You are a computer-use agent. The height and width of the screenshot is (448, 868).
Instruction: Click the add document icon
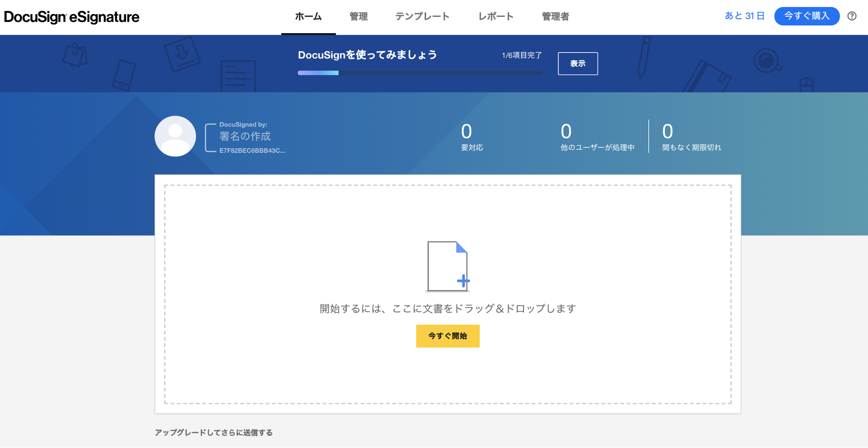[x=448, y=266]
